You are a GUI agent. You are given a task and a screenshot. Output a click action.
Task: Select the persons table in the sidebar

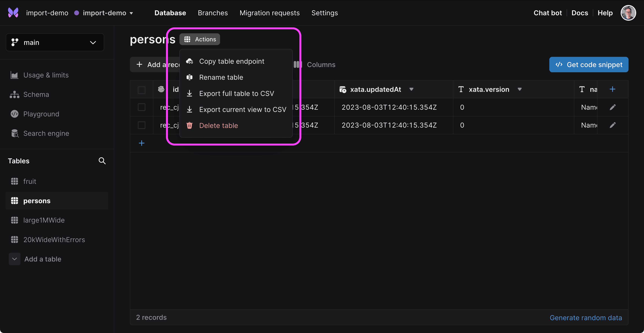click(x=37, y=201)
